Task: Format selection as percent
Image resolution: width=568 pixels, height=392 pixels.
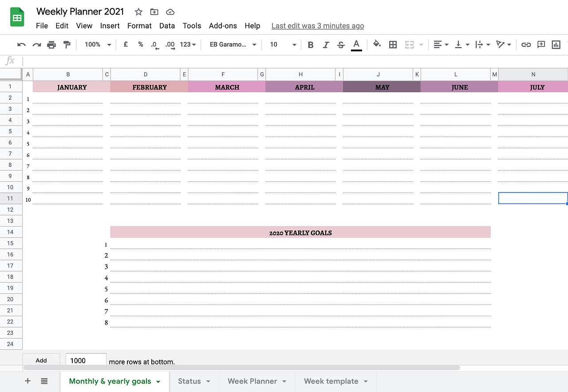Action: pyautogui.click(x=140, y=44)
